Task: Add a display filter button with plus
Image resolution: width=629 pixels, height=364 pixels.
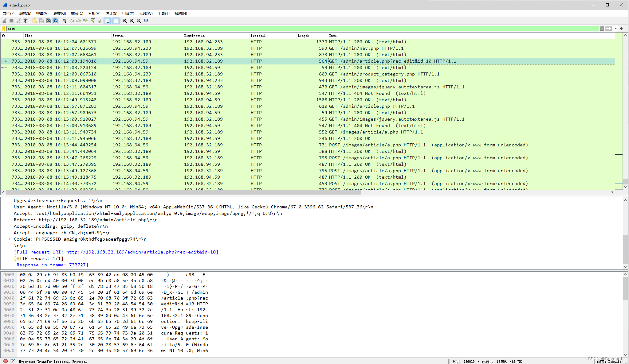Action: [x=621, y=29]
